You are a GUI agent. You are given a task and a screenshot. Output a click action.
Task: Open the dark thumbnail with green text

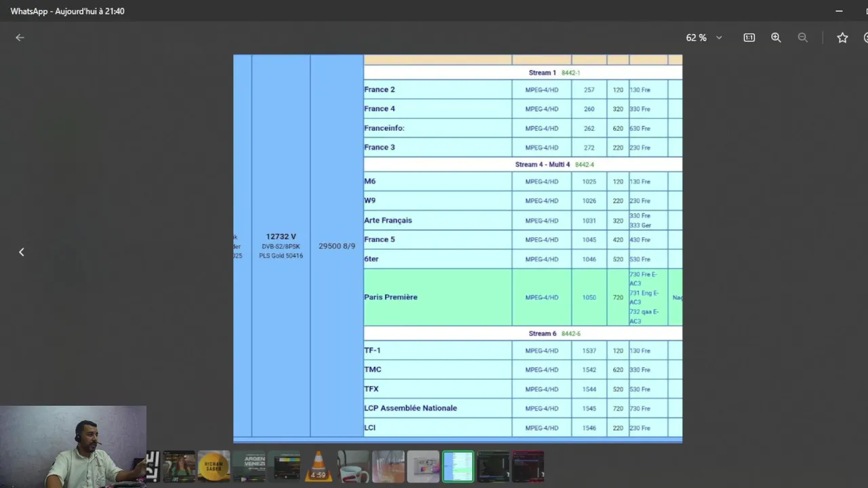pyautogui.click(x=493, y=466)
